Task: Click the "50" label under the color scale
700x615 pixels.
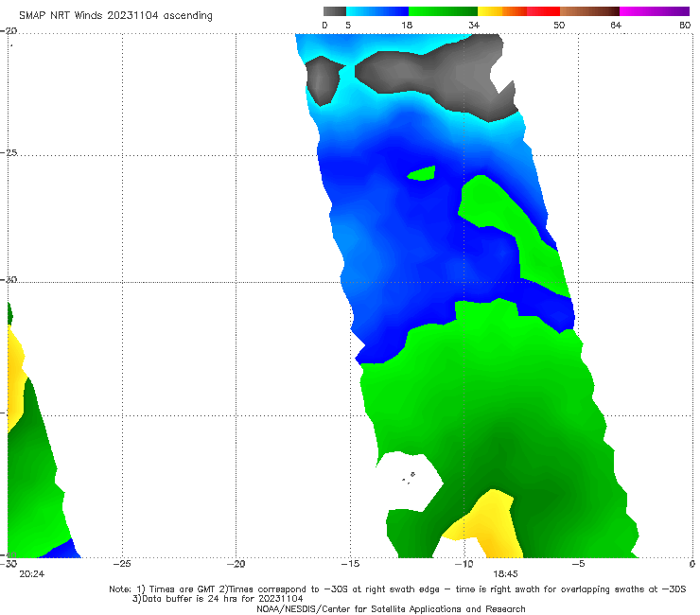Action: pyautogui.click(x=559, y=26)
